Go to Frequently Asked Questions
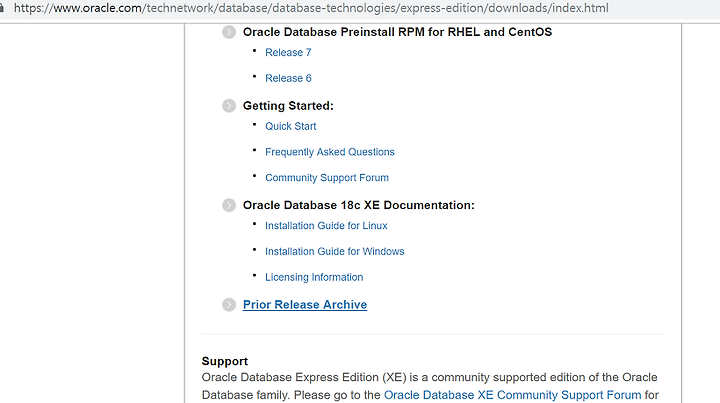 coord(330,152)
